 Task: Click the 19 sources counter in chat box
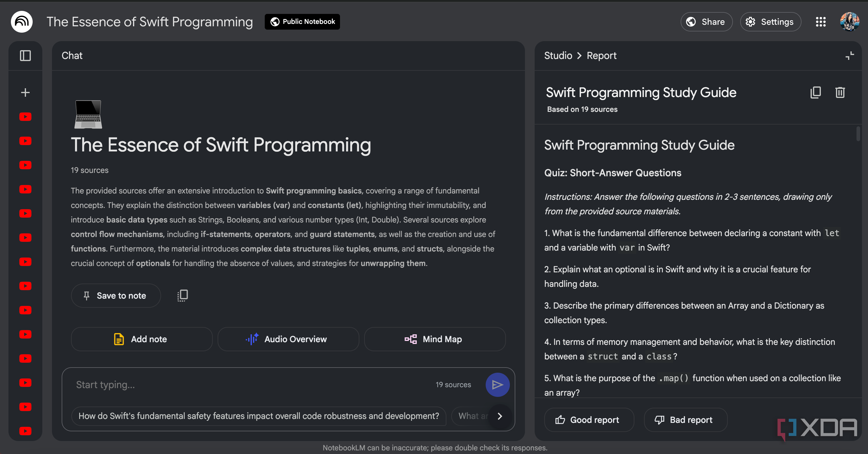[x=453, y=384]
